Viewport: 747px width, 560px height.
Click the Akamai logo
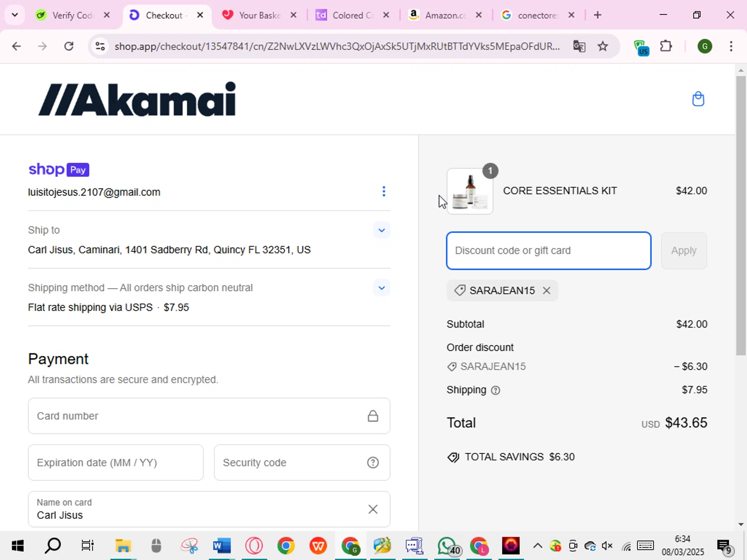(x=137, y=99)
